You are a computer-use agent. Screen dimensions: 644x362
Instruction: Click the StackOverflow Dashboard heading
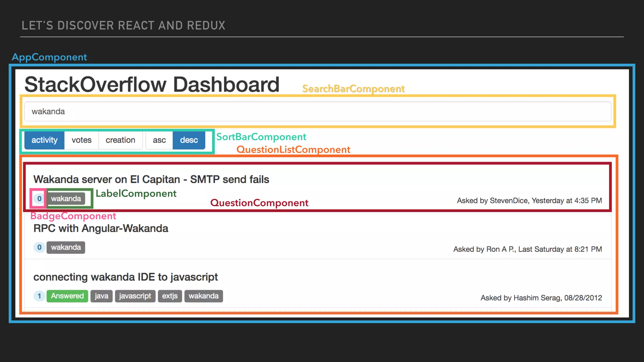click(152, 85)
